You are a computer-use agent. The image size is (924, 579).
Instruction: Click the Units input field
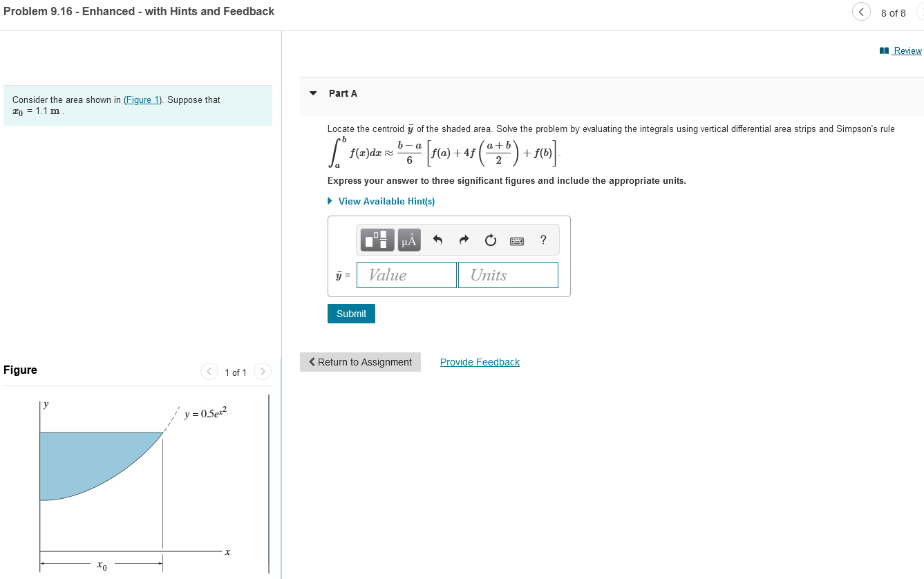(x=508, y=274)
